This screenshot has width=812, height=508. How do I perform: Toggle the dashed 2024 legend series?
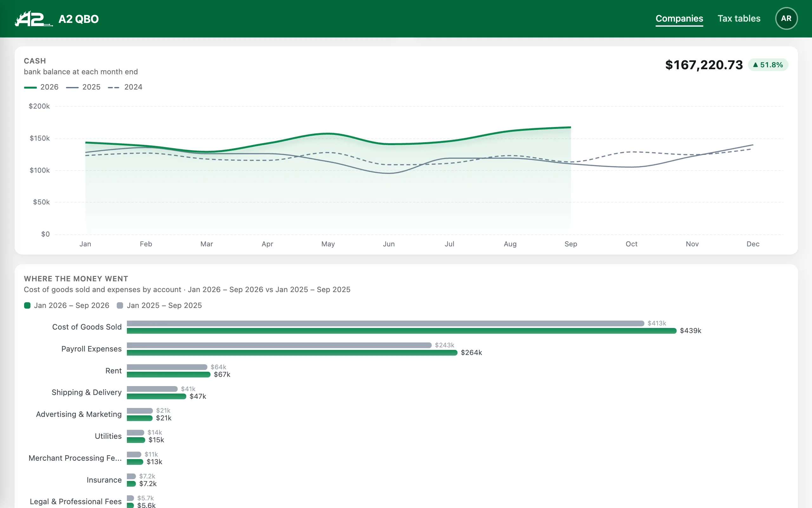coord(125,87)
